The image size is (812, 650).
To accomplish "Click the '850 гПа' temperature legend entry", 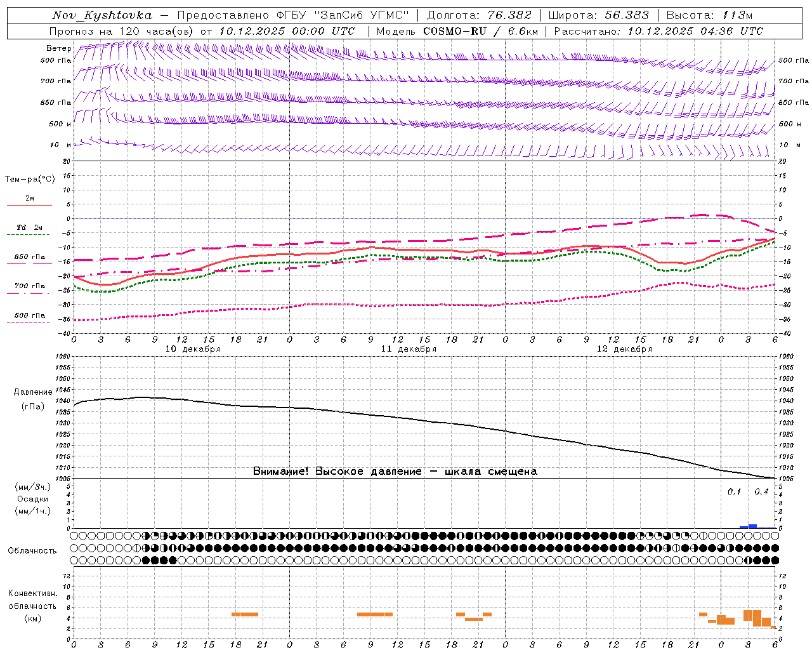I will (30, 257).
